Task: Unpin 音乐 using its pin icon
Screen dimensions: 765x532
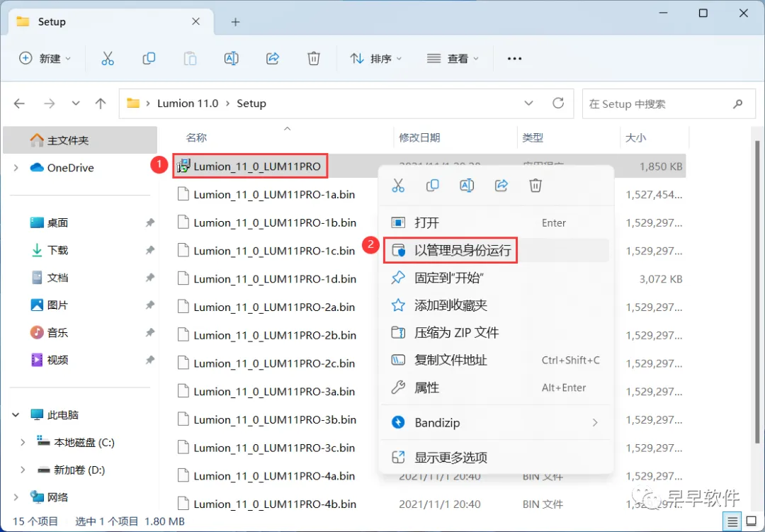Action: click(x=149, y=332)
